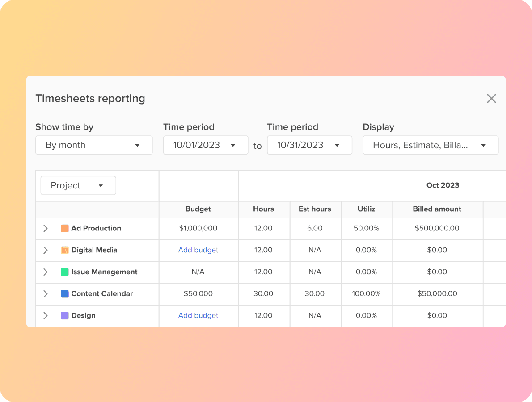This screenshot has width=532, height=402.
Task: Expand the Ad Production project row
Action: (x=45, y=228)
